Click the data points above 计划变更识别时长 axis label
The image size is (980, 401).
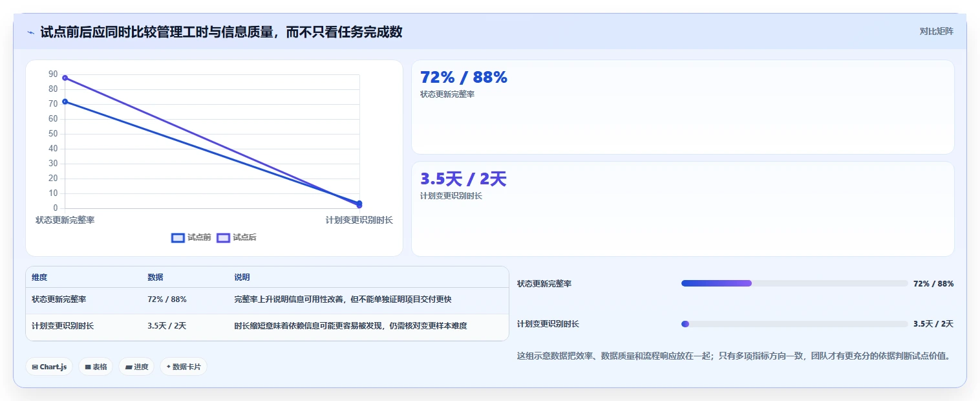tap(359, 204)
